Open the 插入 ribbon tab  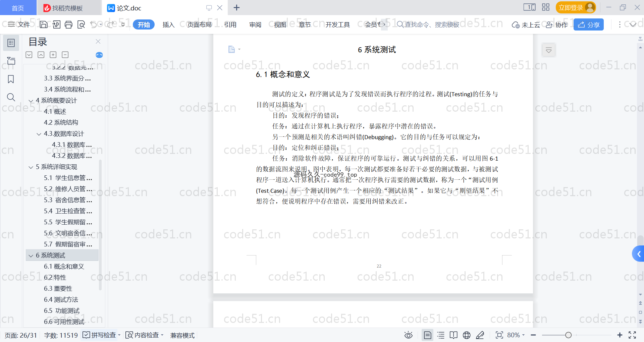pyautogui.click(x=168, y=24)
